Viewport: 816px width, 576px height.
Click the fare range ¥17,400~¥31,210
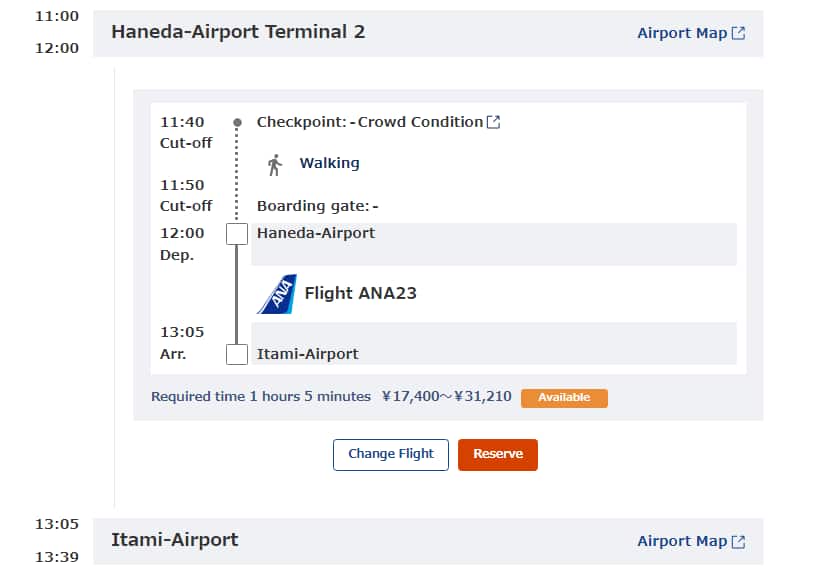click(x=446, y=397)
